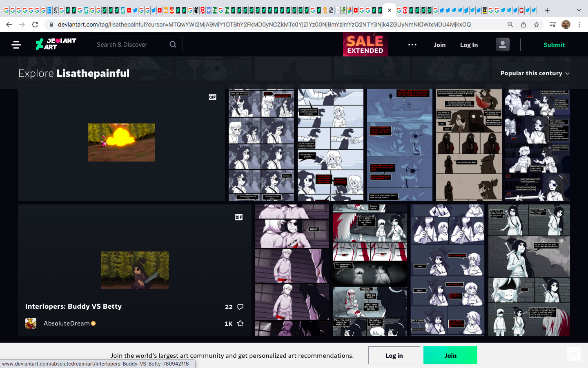Screen dimensions: 588x368
Task: Click the zoom magnifier icon in address bar
Action: pyautogui.click(x=510, y=25)
